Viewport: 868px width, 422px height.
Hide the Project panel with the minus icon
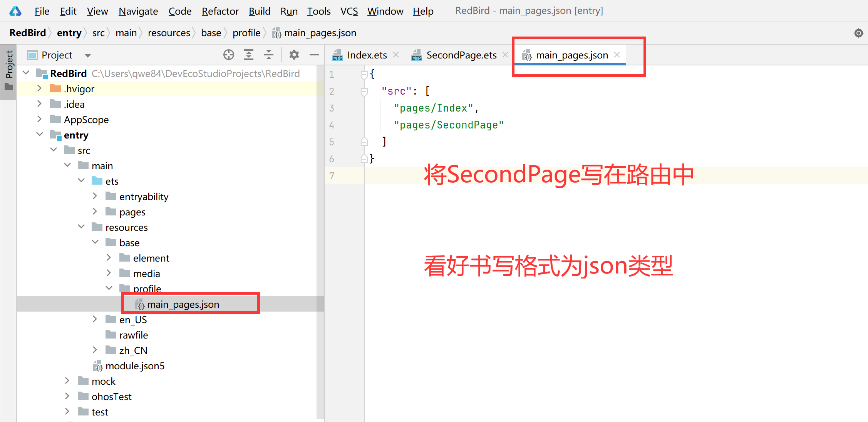pyautogui.click(x=314, y=55)
